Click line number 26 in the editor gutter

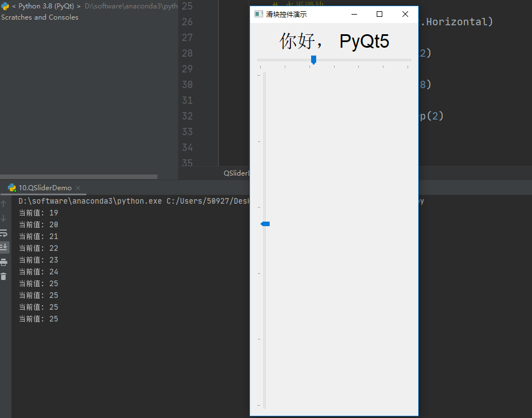pyautogui.click(x=187, y=22)
